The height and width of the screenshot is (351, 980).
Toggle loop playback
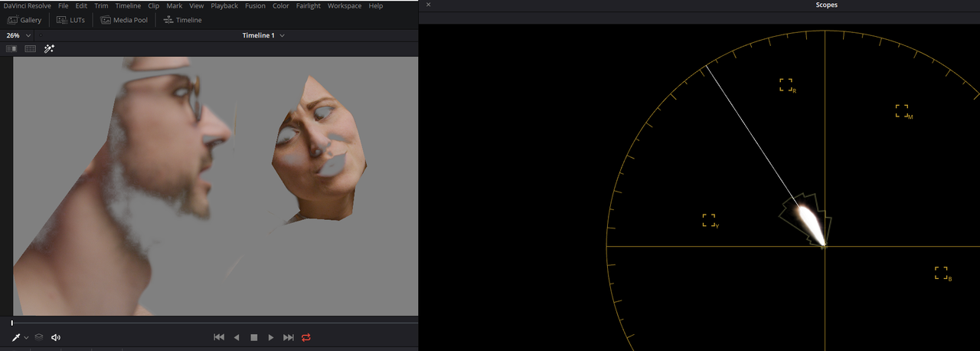click(306, 337)
